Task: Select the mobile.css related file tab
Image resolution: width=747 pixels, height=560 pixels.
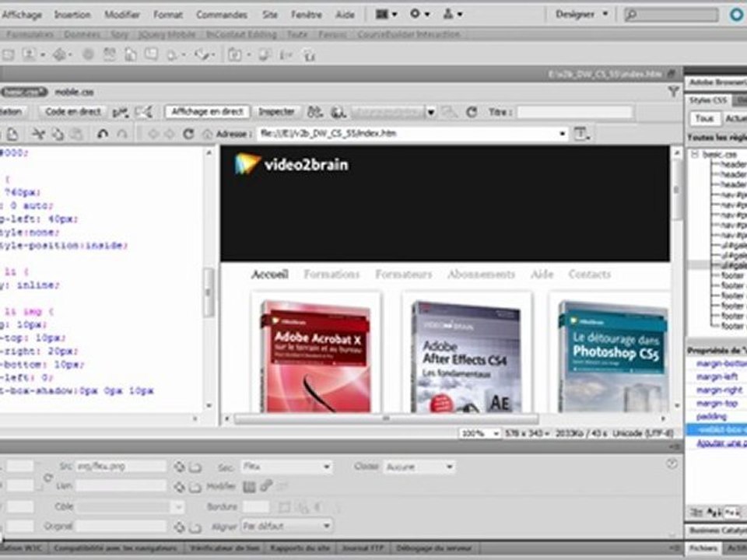Action: pos(75,92)
